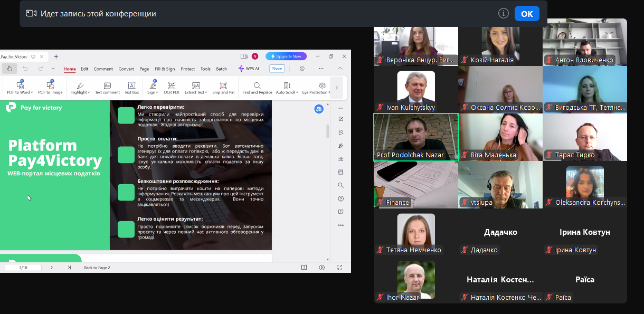Open the WPS AI assistant
The image size is (644, 314).
249,69
